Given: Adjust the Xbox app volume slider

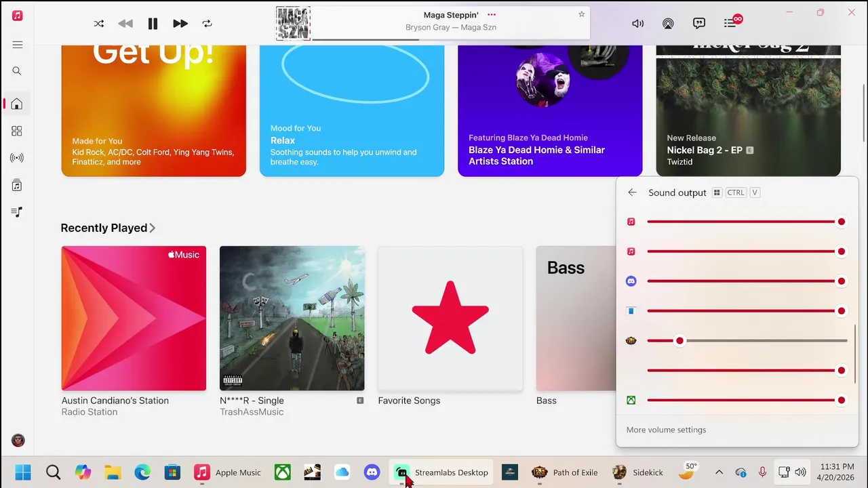Looking at the screenshot, I should [747, 401].
